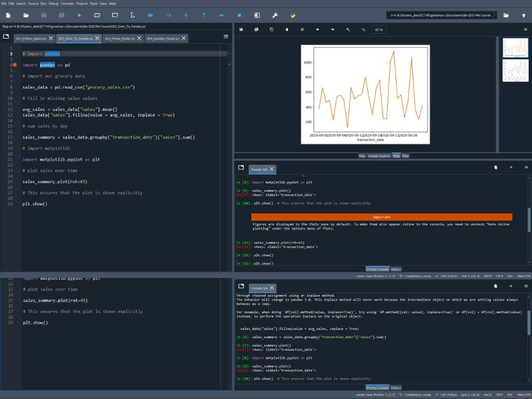Copy the plot to clipboard
Viewport: 532px width, 399px height.
271,30
